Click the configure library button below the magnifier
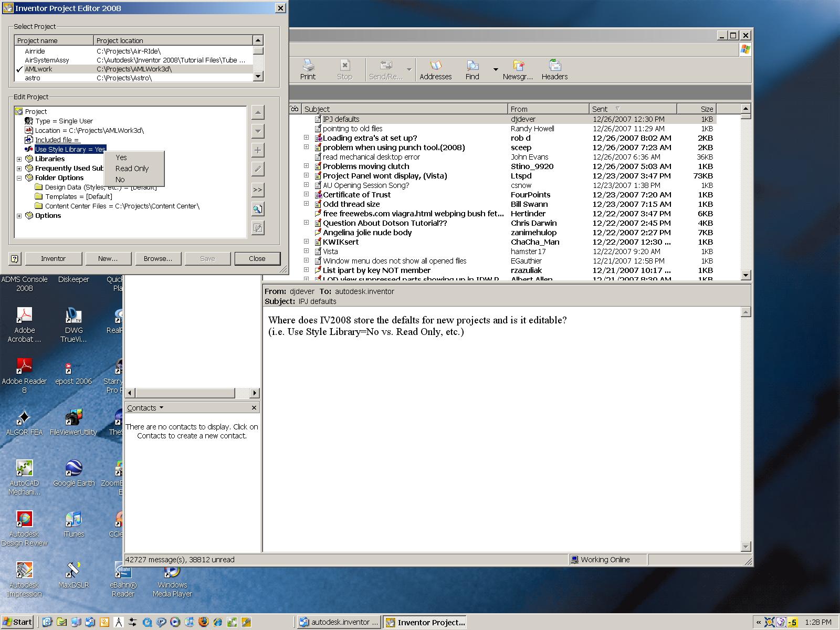The height and width of the screenshot is (630, 840). click(258, 228)
